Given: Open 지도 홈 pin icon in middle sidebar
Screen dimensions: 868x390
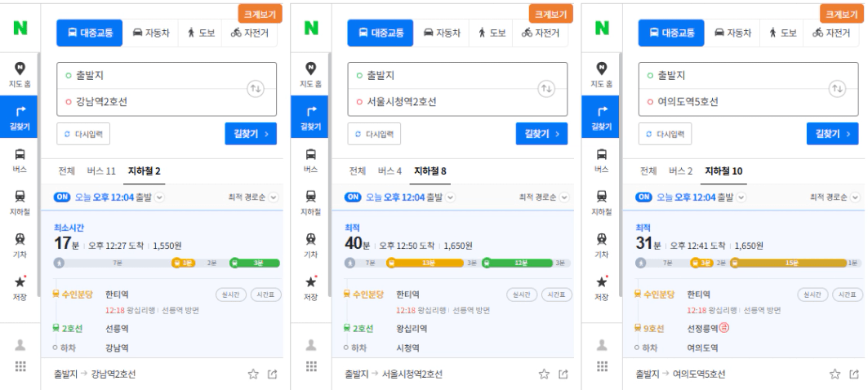Looking at the screenshot, I should point(310,69).
